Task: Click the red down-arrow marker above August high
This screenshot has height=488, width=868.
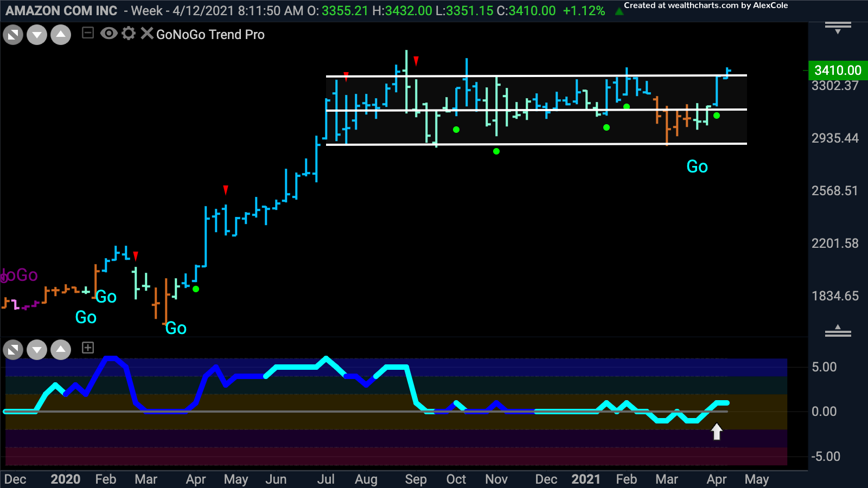Action: [x=416, y=61]
